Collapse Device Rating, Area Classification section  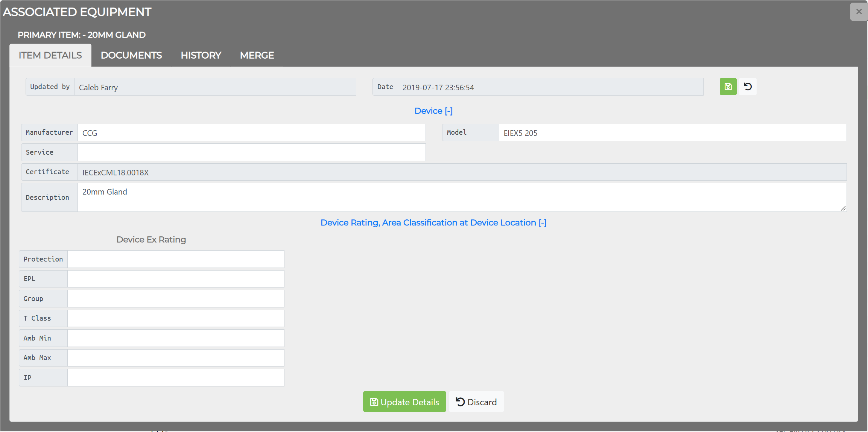click(433, 223)
